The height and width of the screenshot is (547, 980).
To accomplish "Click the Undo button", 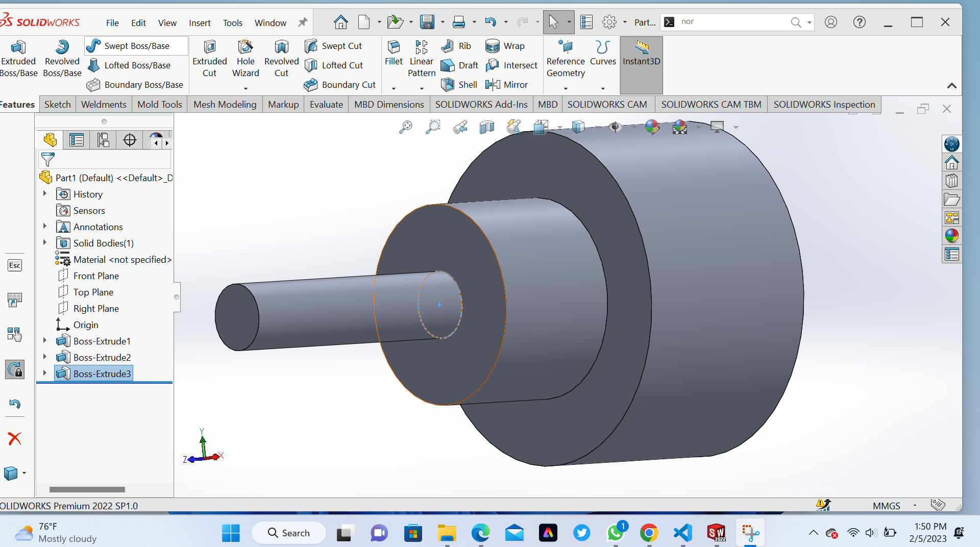I will pyautogui.click(x=491, y=22).
